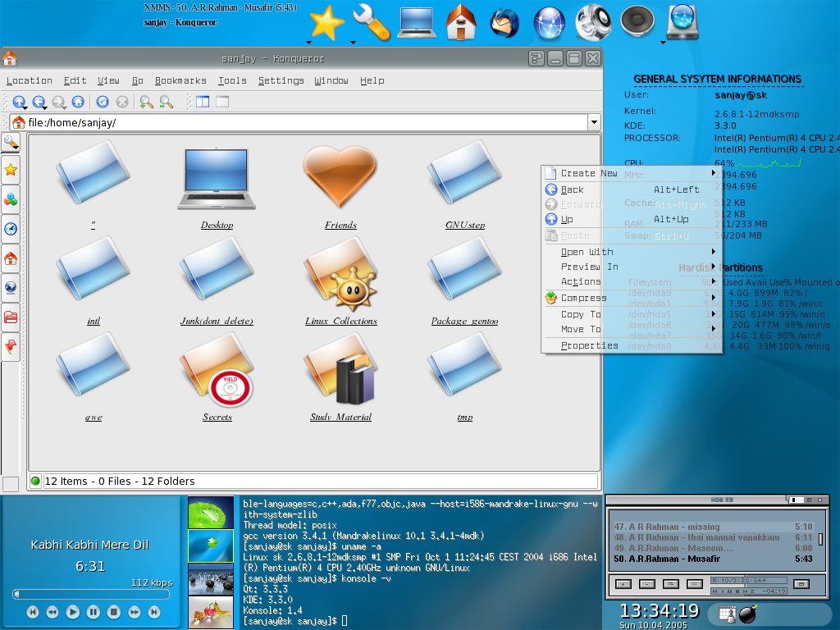
Task: Select the fruit wallpaper thumbnail
Action: coord(211,613)
